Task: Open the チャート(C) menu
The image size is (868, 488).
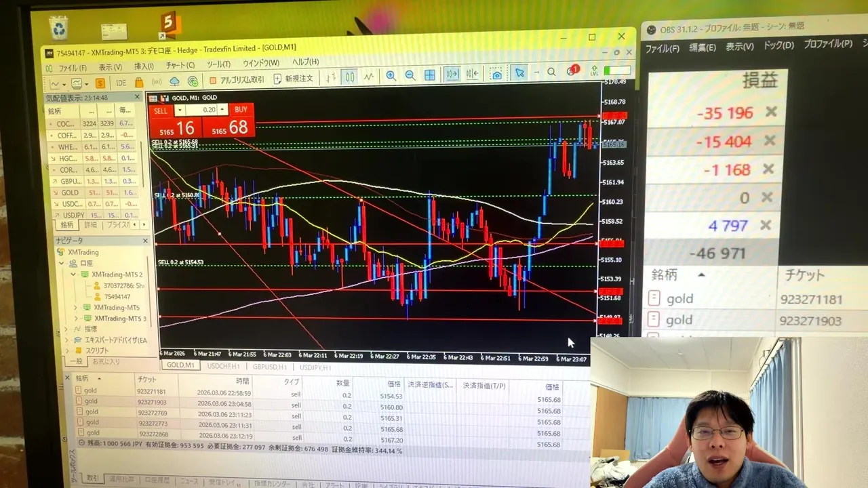Action: [x=180, y=66]
